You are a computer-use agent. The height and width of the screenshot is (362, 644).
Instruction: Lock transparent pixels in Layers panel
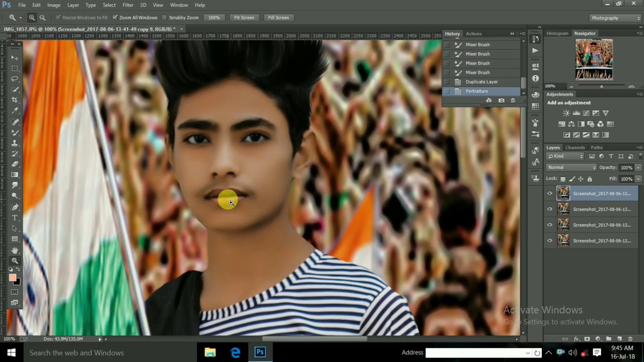point(563,179)
